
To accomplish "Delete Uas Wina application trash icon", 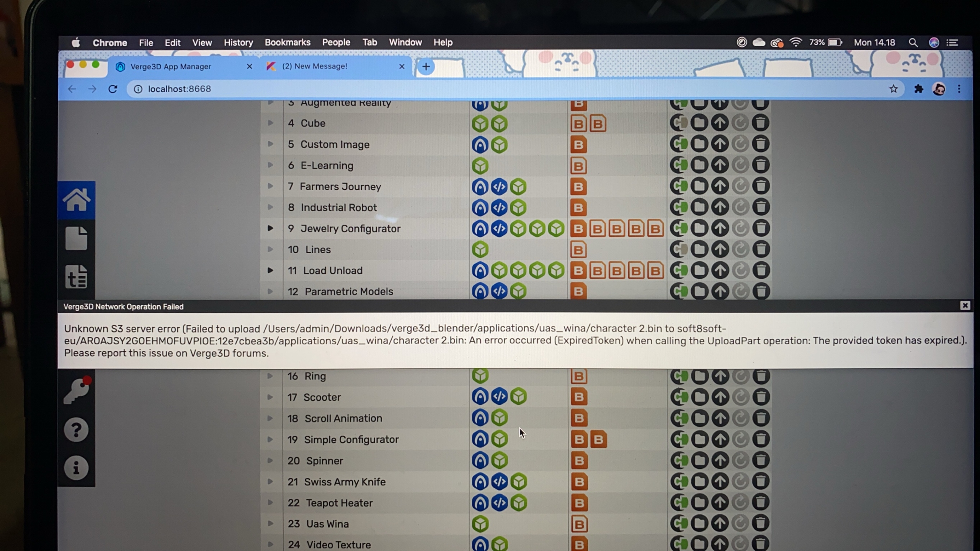I will click(x=761, y=523).
